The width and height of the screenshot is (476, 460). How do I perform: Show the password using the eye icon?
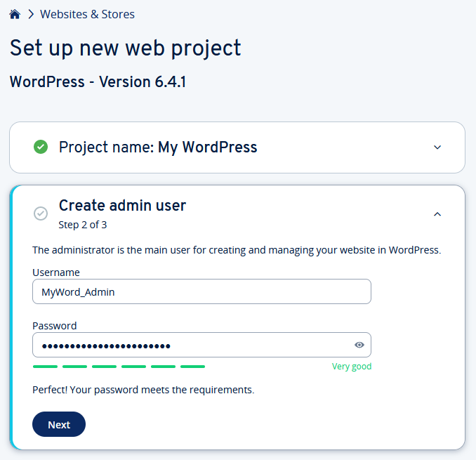tap(359, 345)
